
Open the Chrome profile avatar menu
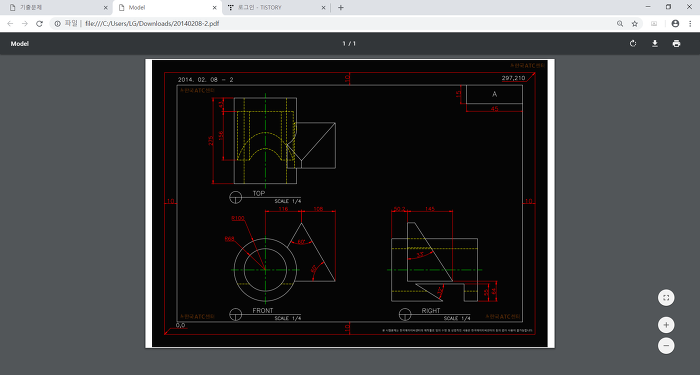point(675,24)
